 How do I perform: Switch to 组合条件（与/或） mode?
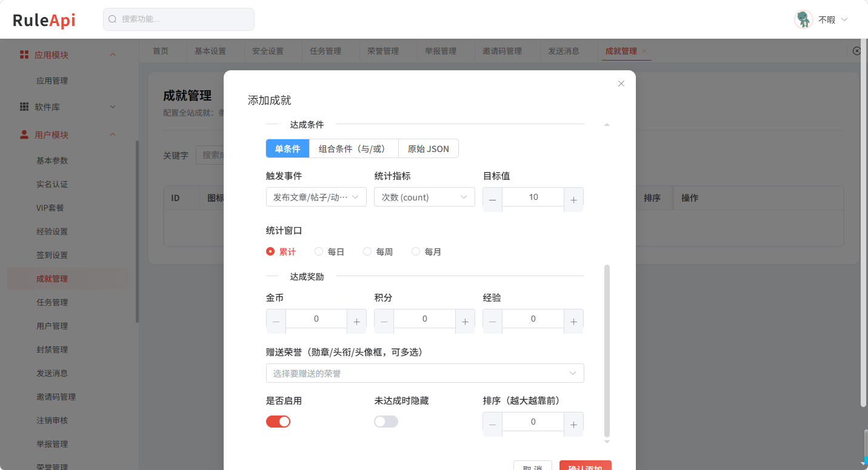click(354, 148)
